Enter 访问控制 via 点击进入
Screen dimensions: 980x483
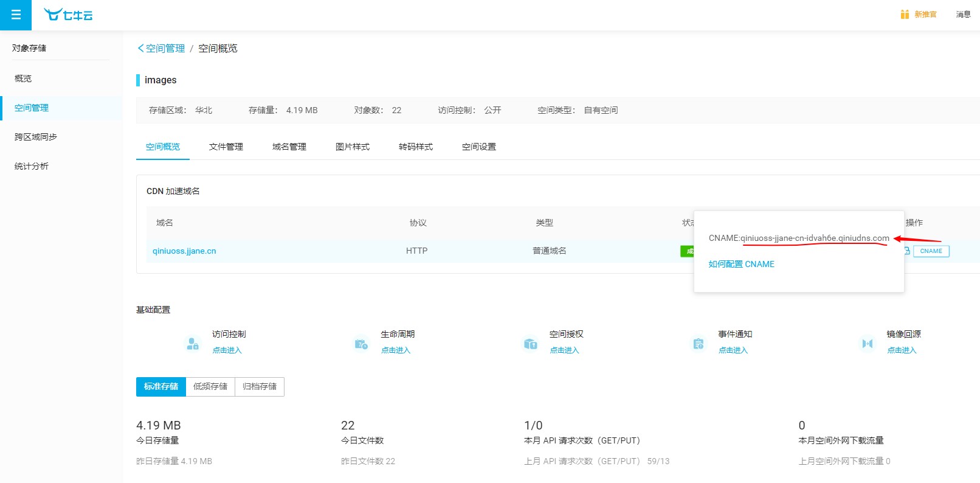click(x=227, y=350)
